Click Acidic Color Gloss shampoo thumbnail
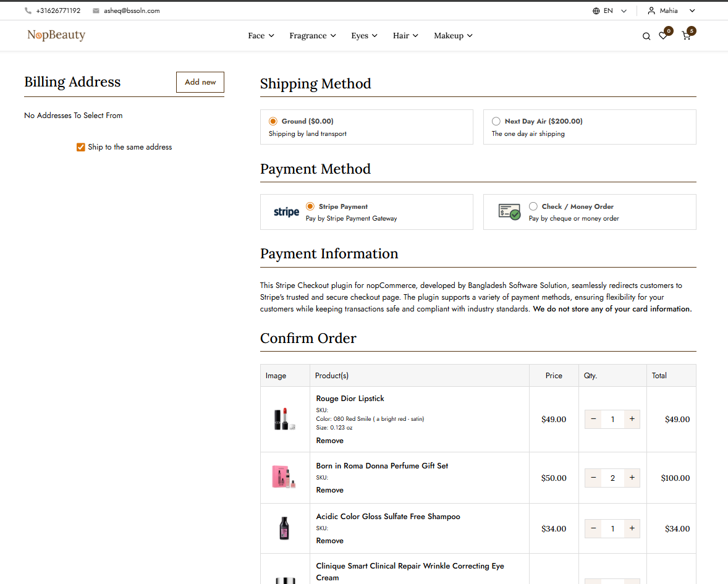The width and height of the screenshot is (728, 584). [284, 528]
